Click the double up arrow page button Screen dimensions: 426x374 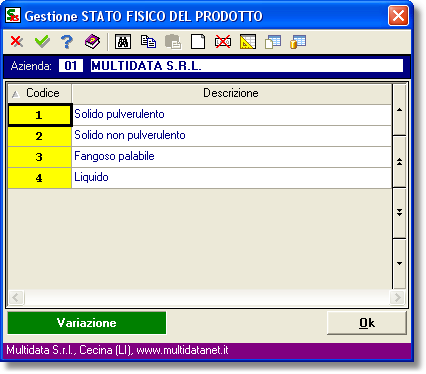pyautogui.click(x=399, y=162)
